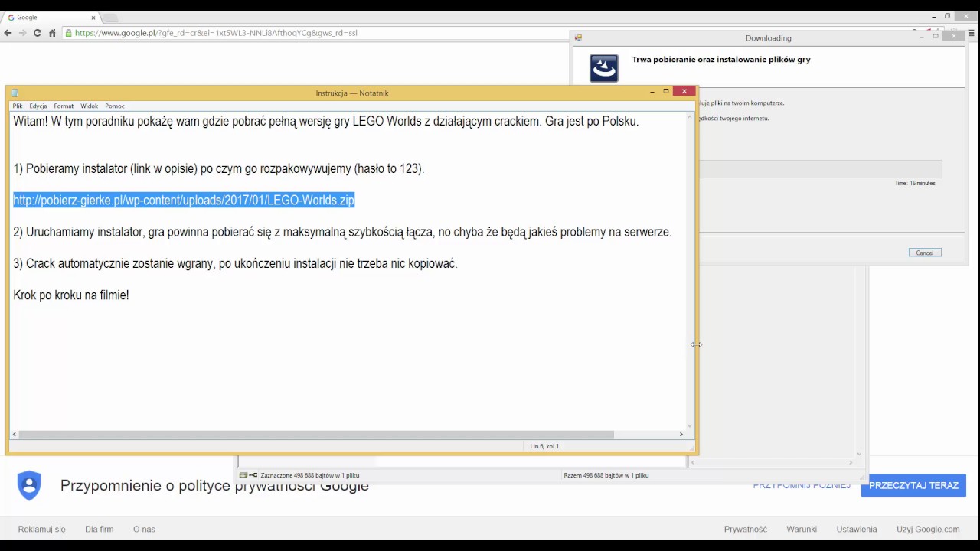Open the Warunki footer link
Image resolution: width=980 pixels, height=551 pixels.
(x=802, y=529)
